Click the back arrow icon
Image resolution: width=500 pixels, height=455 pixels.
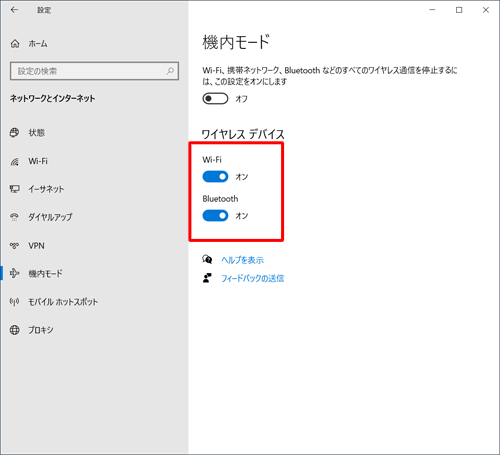[14, 10]
